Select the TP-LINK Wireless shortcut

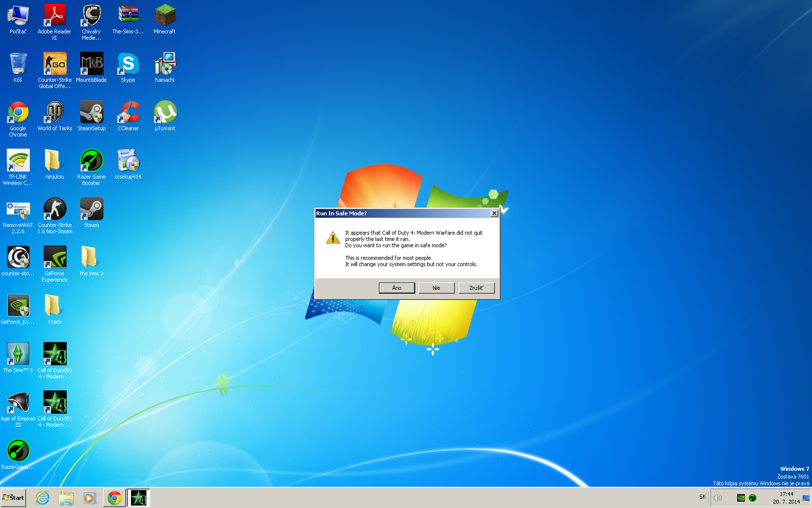tap(18, 167)
